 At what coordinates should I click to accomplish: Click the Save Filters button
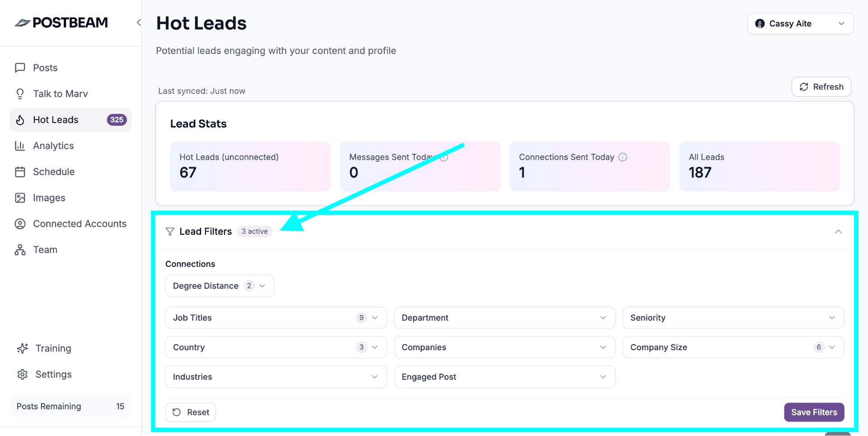[x=814, y=412]
